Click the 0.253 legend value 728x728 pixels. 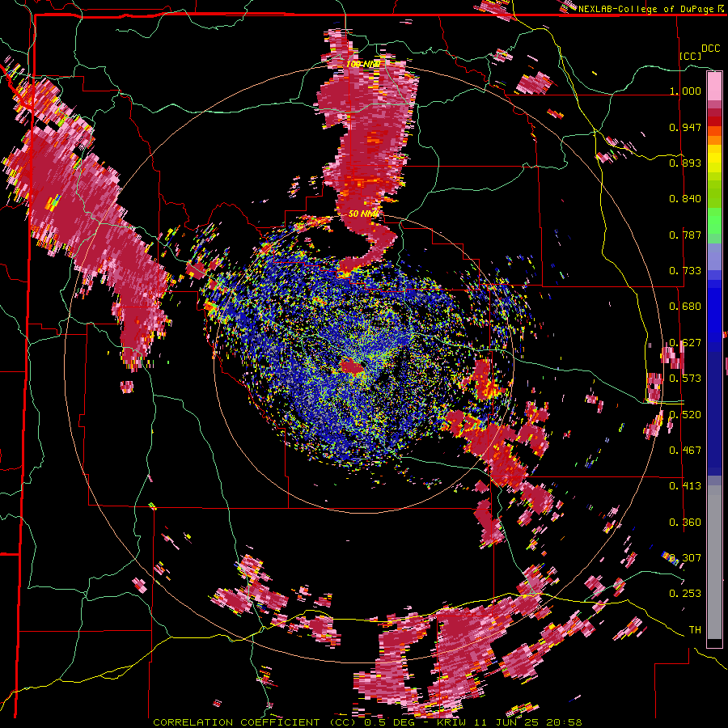(685, 594)
